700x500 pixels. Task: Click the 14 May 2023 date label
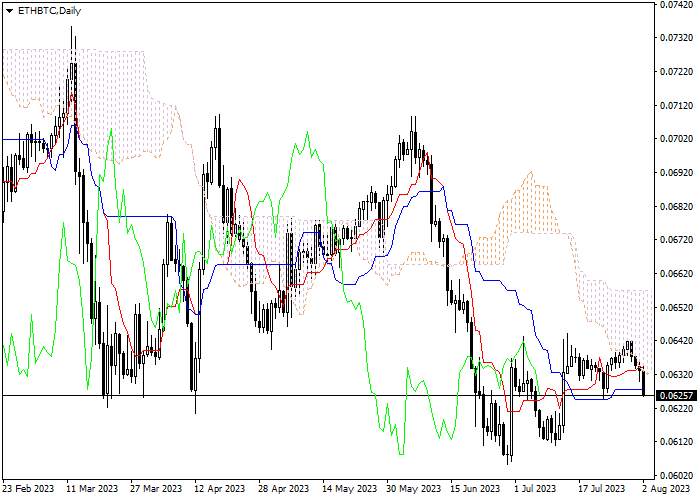(x=350, y=489)
